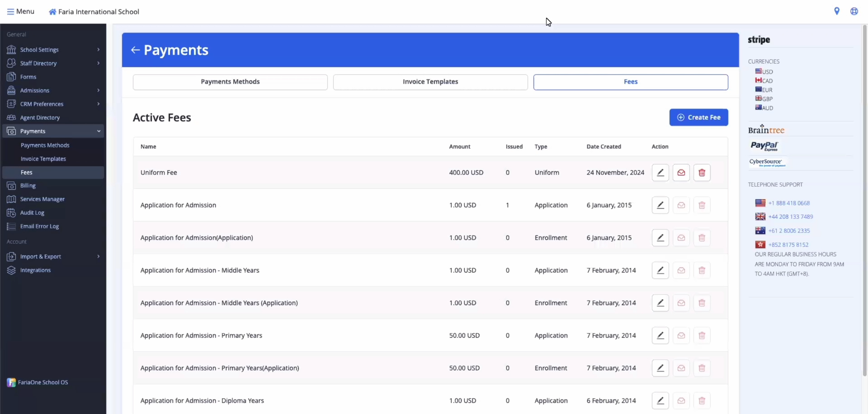Click Faria International School title

[x=99, y=12]
